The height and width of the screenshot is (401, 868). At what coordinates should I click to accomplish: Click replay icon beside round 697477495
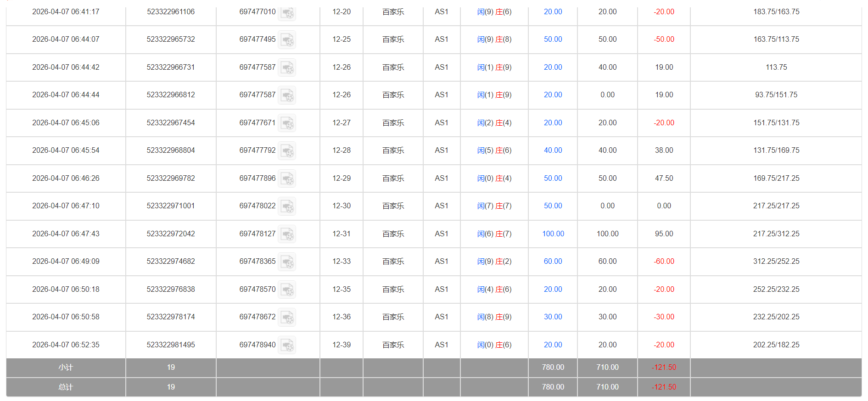287,40
